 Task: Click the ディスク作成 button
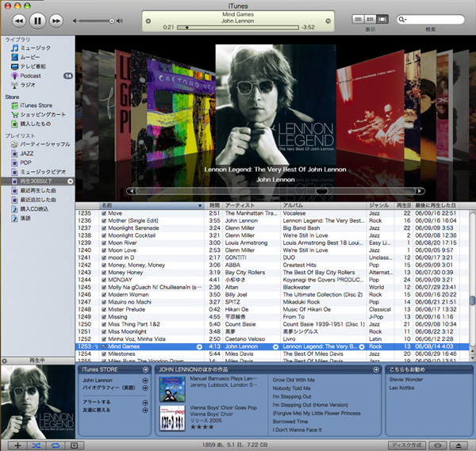click(407, 445)
